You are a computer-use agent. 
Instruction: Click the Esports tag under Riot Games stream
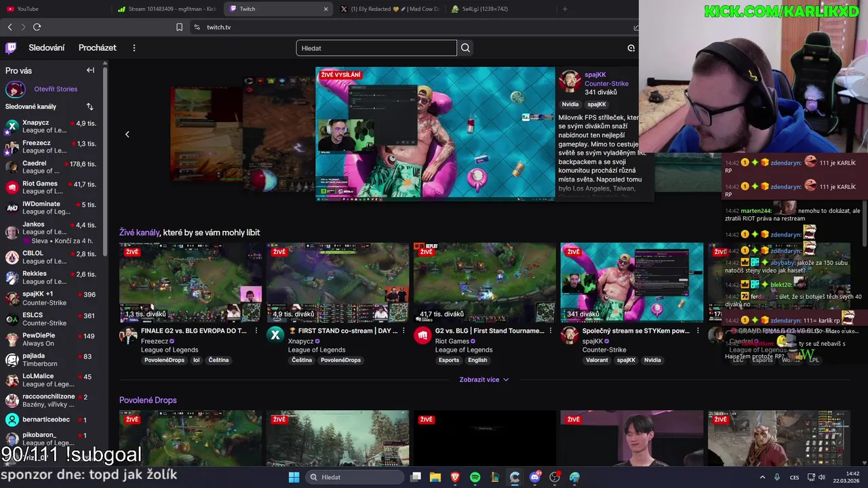449,360
